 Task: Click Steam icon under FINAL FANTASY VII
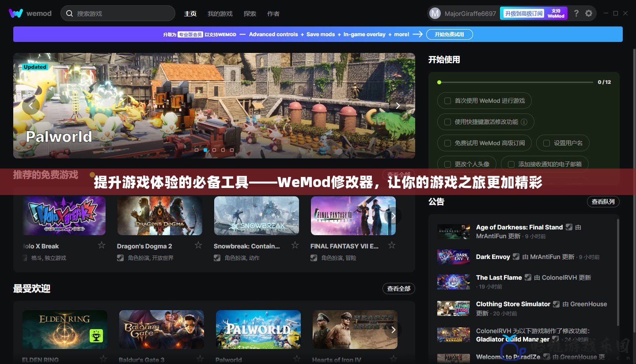point(314,258)
